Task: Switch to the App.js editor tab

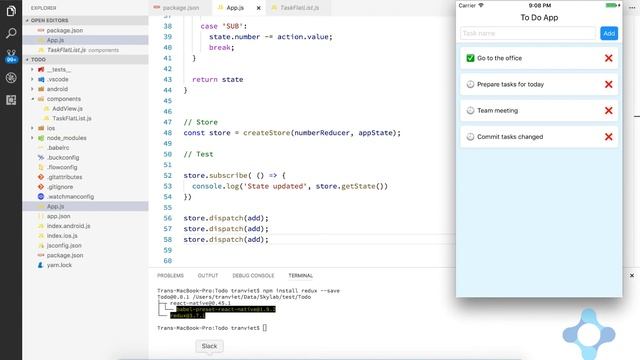Action: [x=235, y=8]
